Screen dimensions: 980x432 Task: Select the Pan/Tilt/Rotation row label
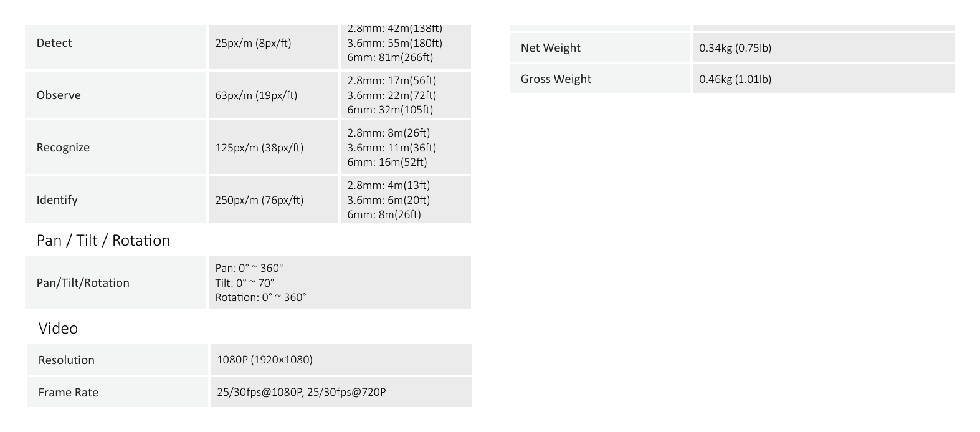tap(83, 283)
